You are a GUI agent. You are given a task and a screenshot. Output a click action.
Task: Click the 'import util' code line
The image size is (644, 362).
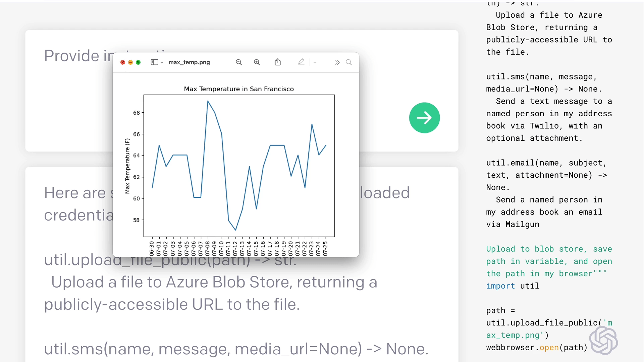[513, 286]
